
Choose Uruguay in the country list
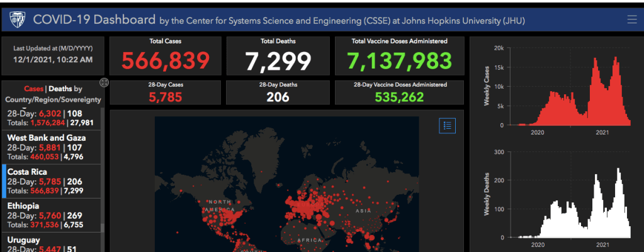[x=52, y=243]
